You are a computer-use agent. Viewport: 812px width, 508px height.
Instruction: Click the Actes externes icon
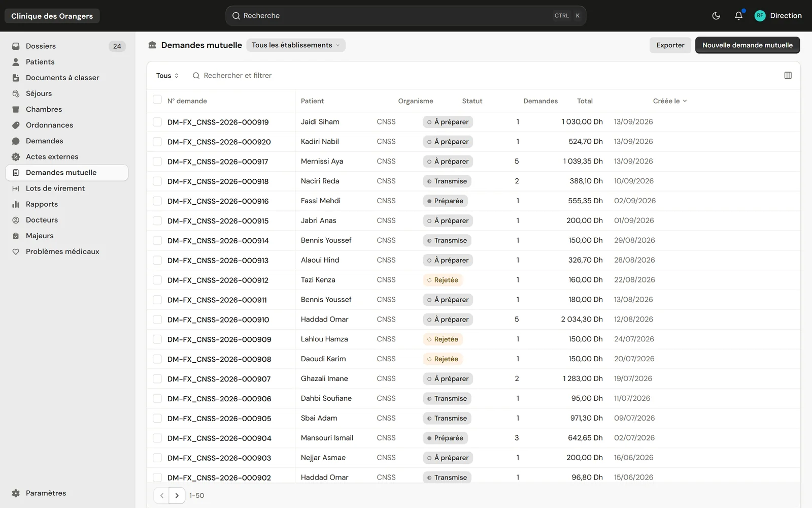pyautogui.click(x=16, y=157)
